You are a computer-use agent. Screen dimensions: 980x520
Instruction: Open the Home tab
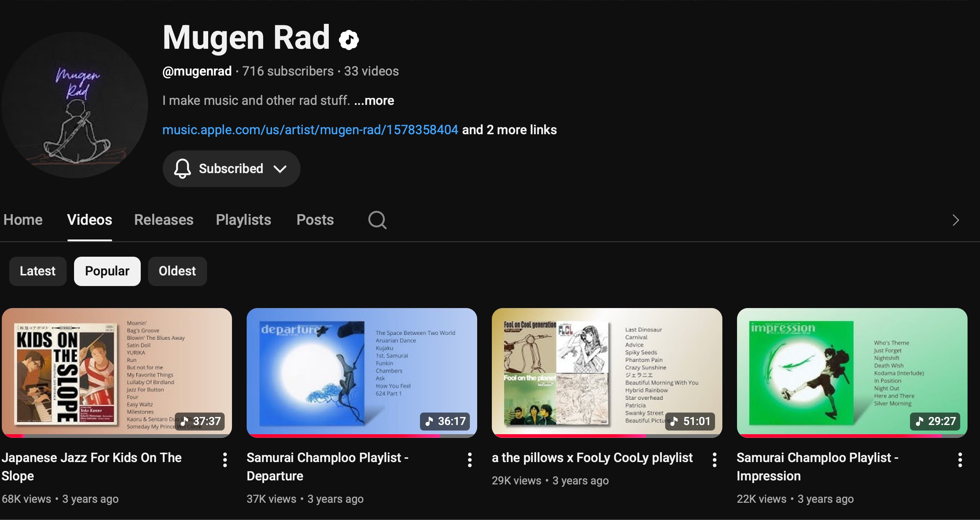pyautogui.click(x=23, y=220)
